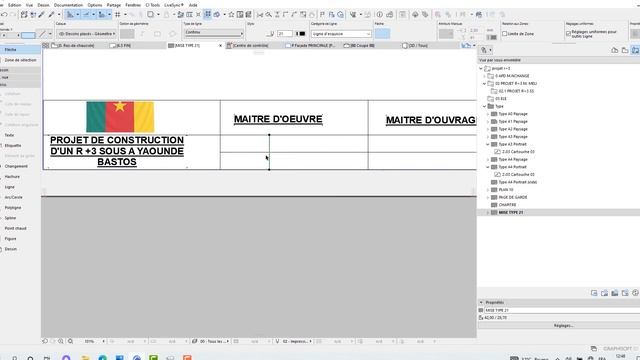Select Type A4 Portrait (vide) in navigator
Viewport: 640px width, 360px height.
coord(518,182)
